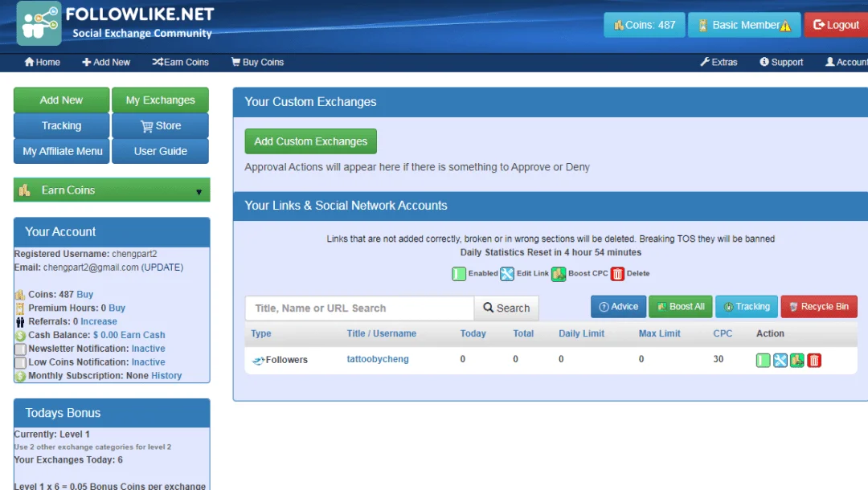868x490 pixels.
Task: Open the Support menu
Action: click(781, 63)
